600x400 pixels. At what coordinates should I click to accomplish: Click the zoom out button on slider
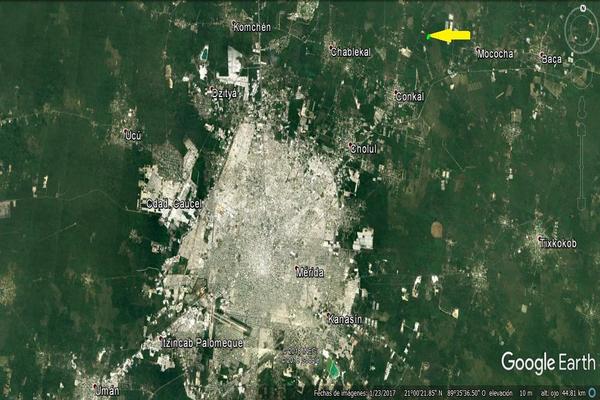click(x=580, y=203)
